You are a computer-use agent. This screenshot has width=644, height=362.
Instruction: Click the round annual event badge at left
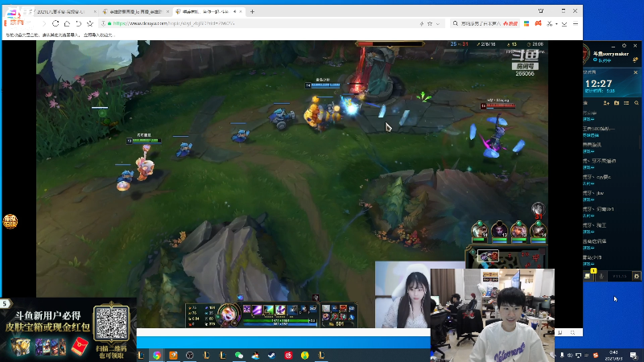(10, 222)
